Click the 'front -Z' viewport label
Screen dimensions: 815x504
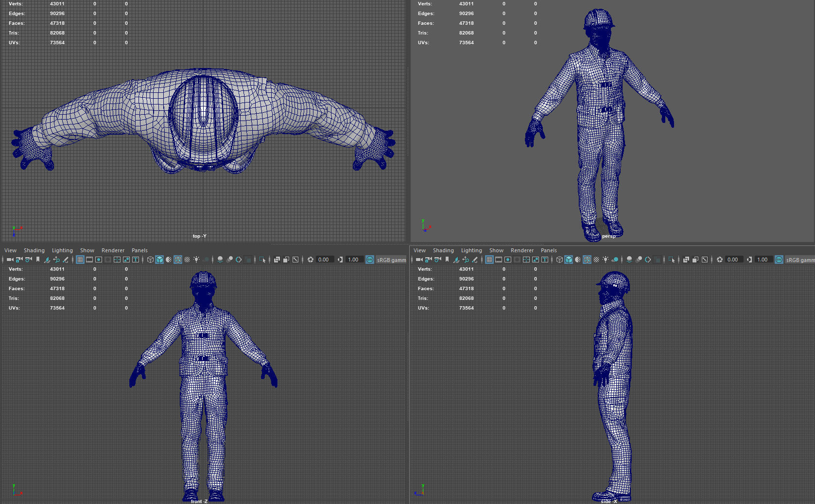(x=199, y=501)
